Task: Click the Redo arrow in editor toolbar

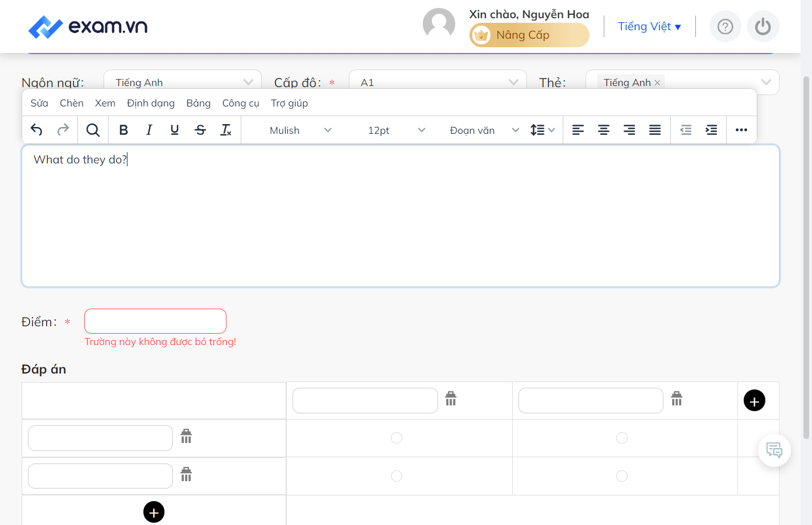Action: [x=63, y=130]
